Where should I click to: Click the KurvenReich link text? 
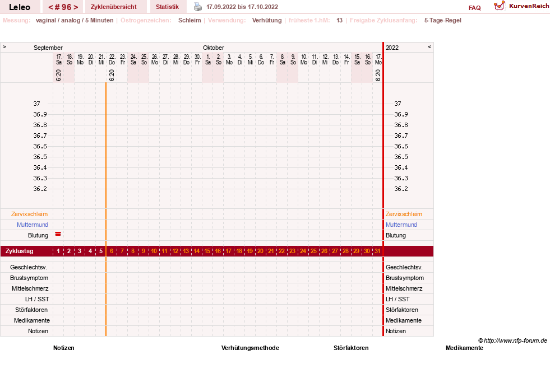pos(529,6)
